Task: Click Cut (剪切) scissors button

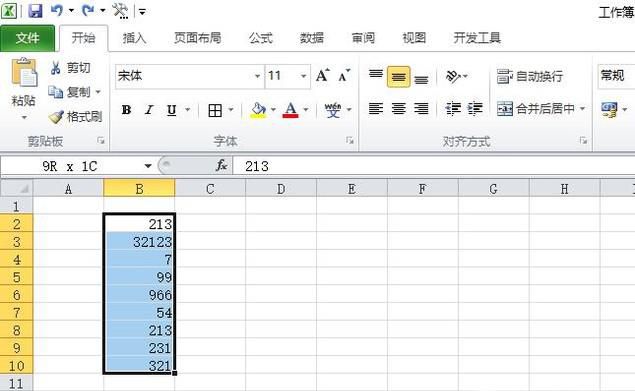Action: (70, 68)
